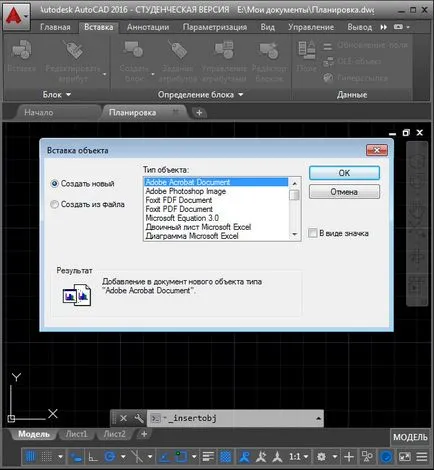Switch to the Лист2 layout tab
434x470 pixels.
pyautogui.click(x=114, y=434)
